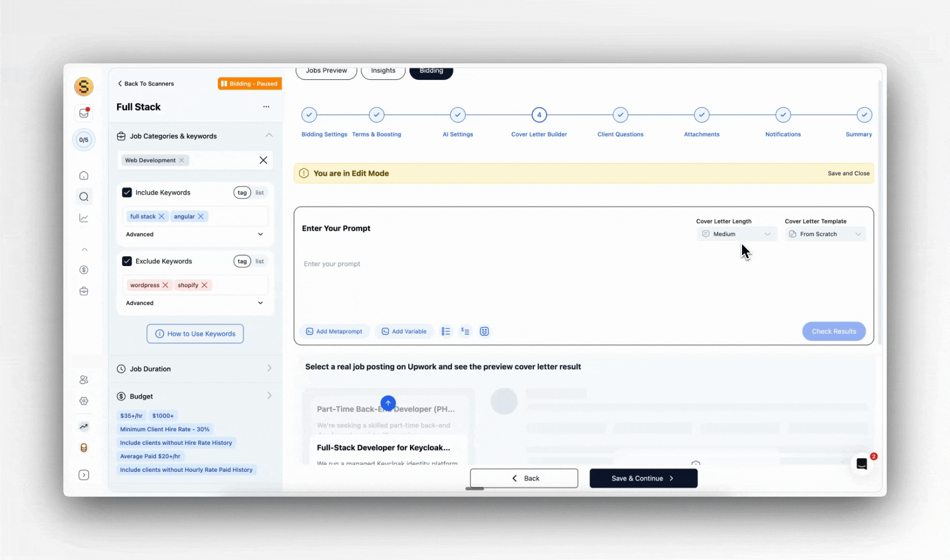Expand the Job Duration section
This screenshot has width=950, height=560.
point(195,369)
